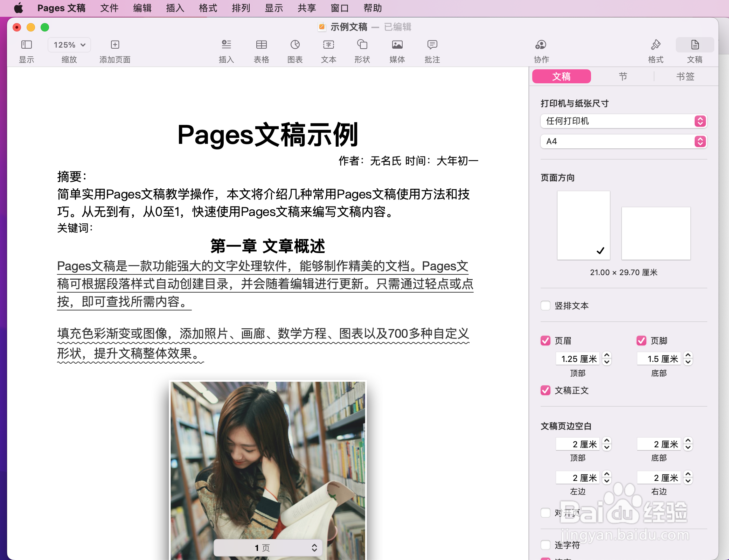The image size is (729, 560).
Task: Open the 共享 menu
Action: coord(307,8)
